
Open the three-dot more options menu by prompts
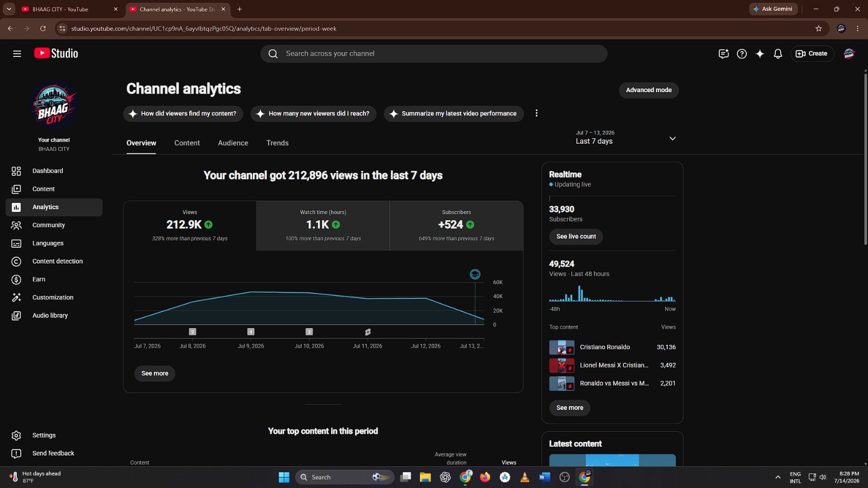[537, 113]
